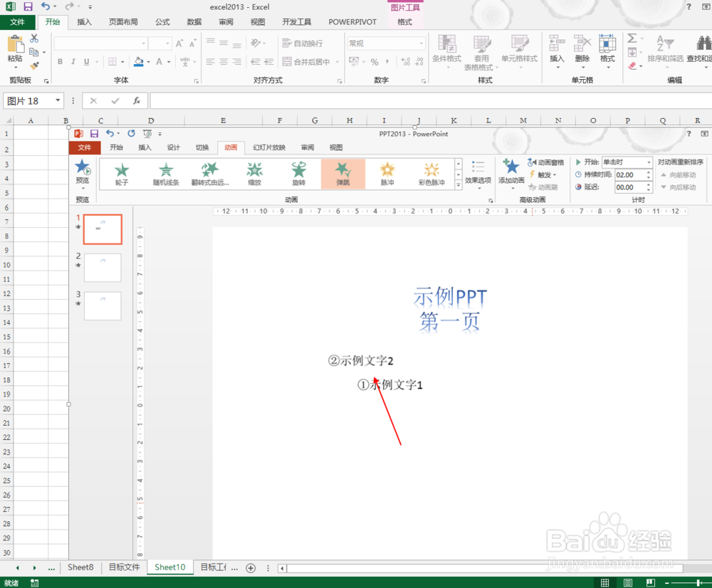Decrease decimal places
Image resolution: width=712 pixels, height=588 pixels.
click(x=419, y=62)
